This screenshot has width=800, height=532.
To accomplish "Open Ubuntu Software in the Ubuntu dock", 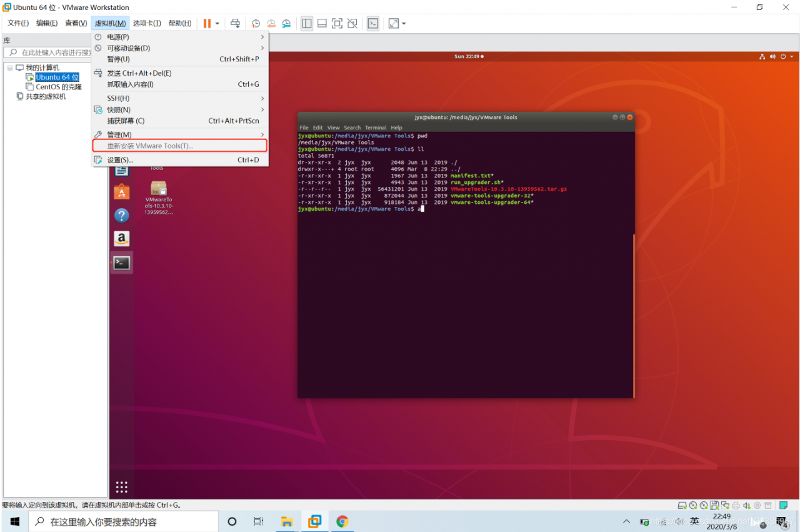I will coord(122,192).
